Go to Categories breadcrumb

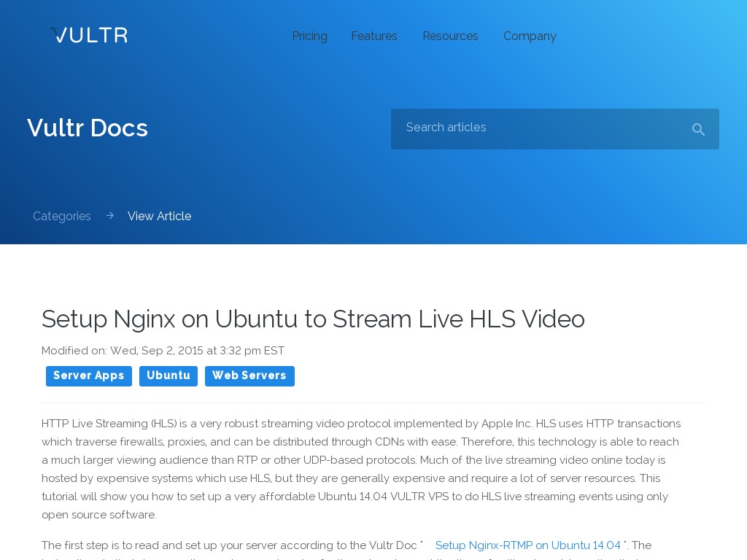(x=61, y=216)
